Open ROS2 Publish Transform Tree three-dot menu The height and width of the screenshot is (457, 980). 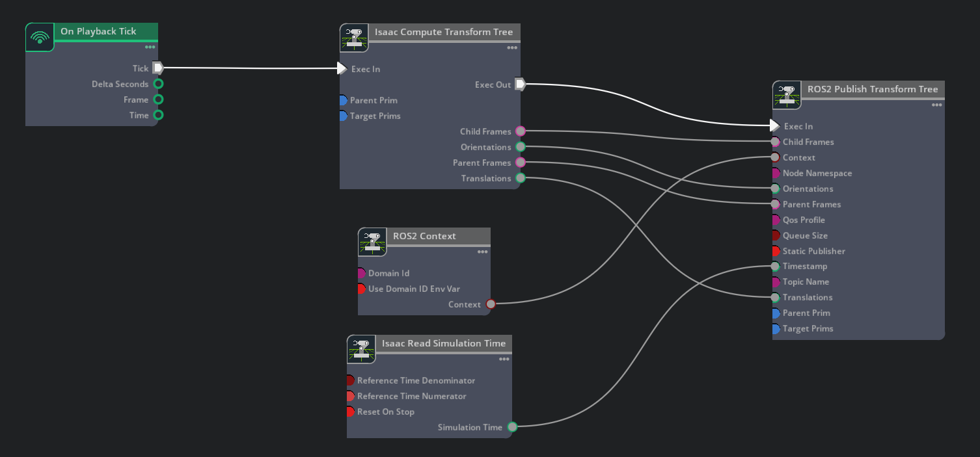coord(936,105)
